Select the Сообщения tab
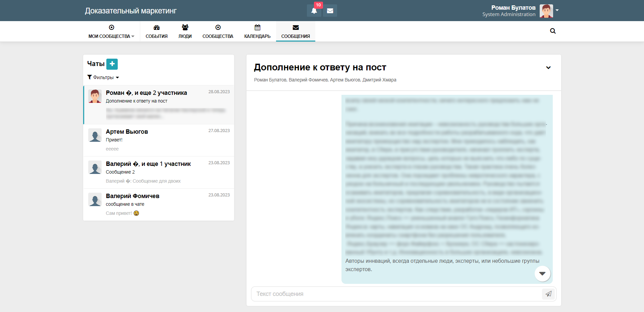Screen dimensions: 644x312 (x=296, y=32)
